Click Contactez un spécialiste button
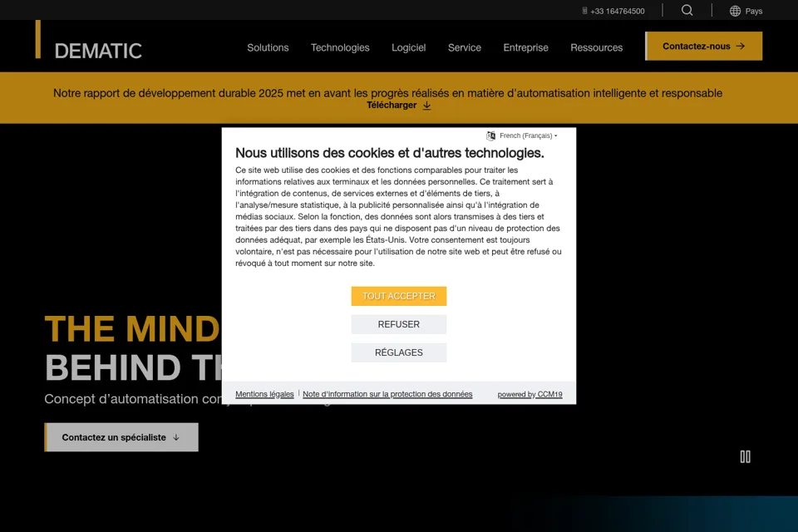This screenshot has width=798, height=532. click(121, 437)
